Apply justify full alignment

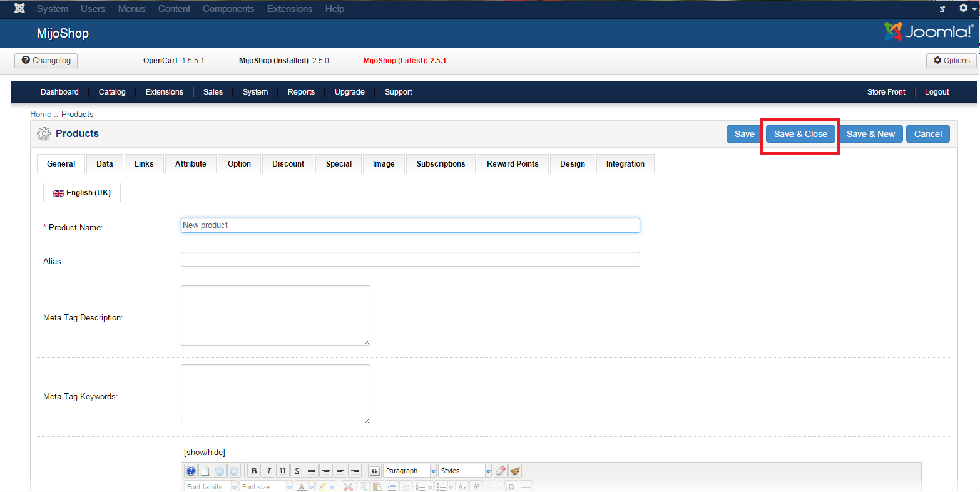pos(312,471)
